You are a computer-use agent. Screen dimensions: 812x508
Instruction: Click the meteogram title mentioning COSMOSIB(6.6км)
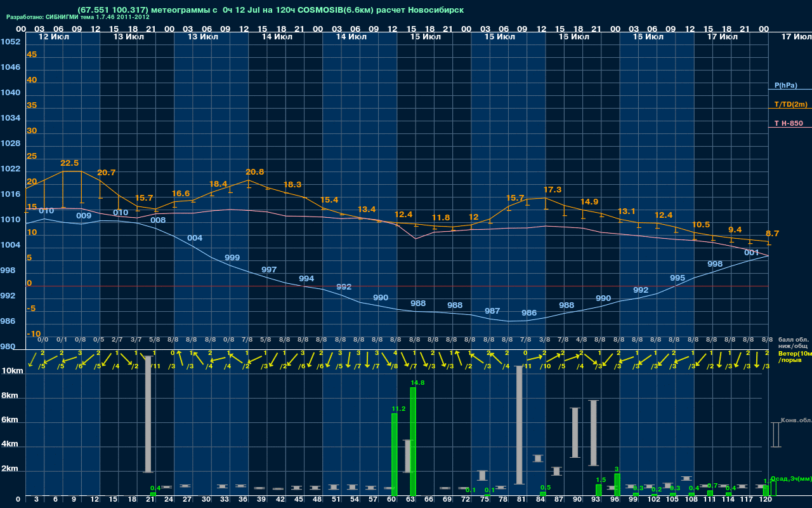(271, 10)
